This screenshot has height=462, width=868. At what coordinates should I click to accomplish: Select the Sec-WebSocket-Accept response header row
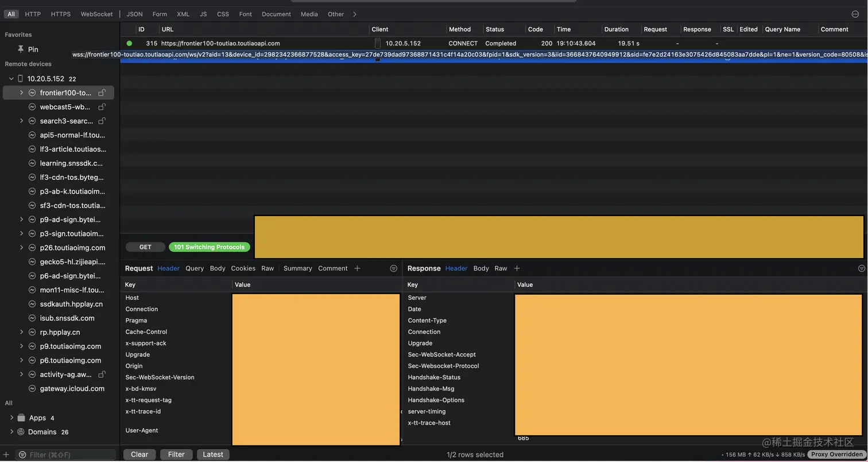[x=636, y=355]
